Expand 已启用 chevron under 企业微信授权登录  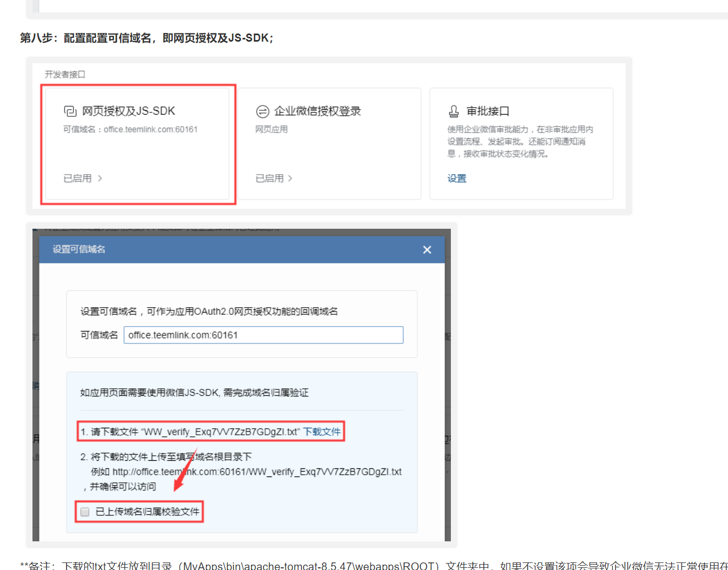(291, 178)
